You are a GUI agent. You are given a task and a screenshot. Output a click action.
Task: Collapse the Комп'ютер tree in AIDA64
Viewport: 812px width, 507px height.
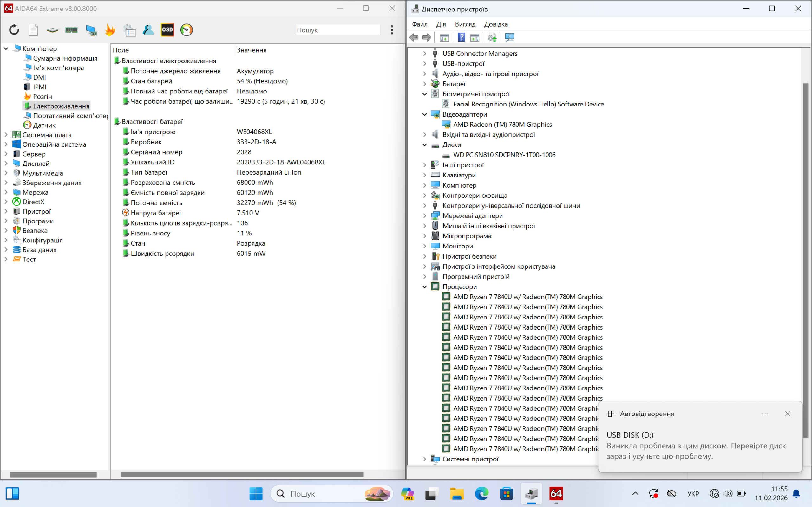click(x=6, y=48)
